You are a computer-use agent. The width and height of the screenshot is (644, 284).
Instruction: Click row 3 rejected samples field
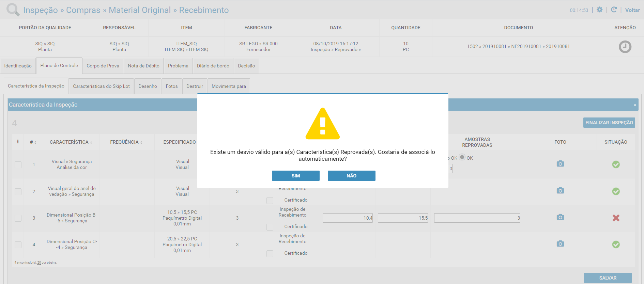(477, 218)
